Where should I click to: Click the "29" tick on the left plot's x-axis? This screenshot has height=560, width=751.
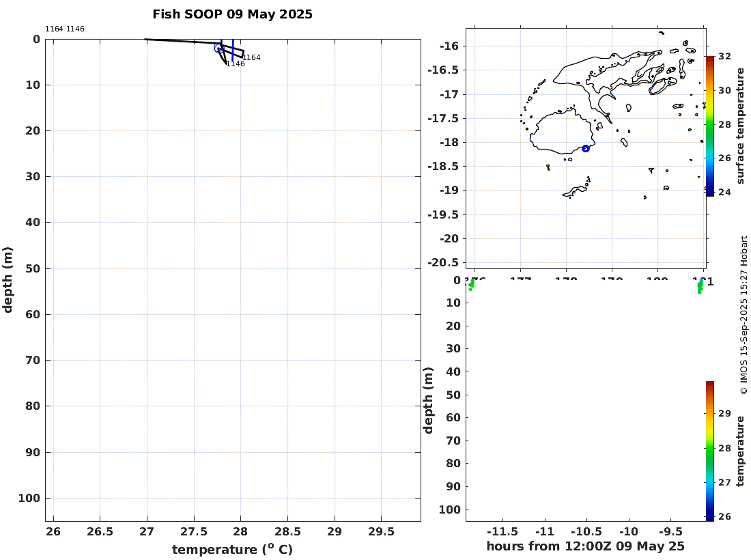point(335,532)
